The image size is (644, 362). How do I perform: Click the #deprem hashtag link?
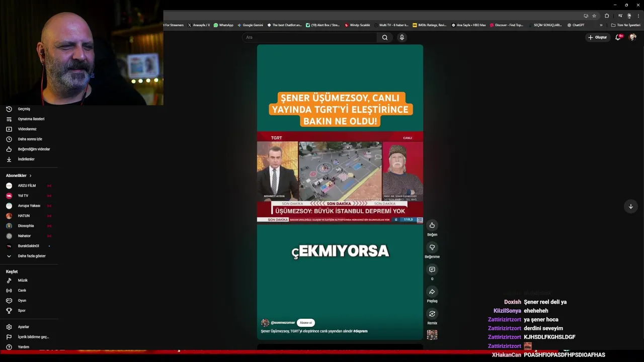[x=360, y=331]
